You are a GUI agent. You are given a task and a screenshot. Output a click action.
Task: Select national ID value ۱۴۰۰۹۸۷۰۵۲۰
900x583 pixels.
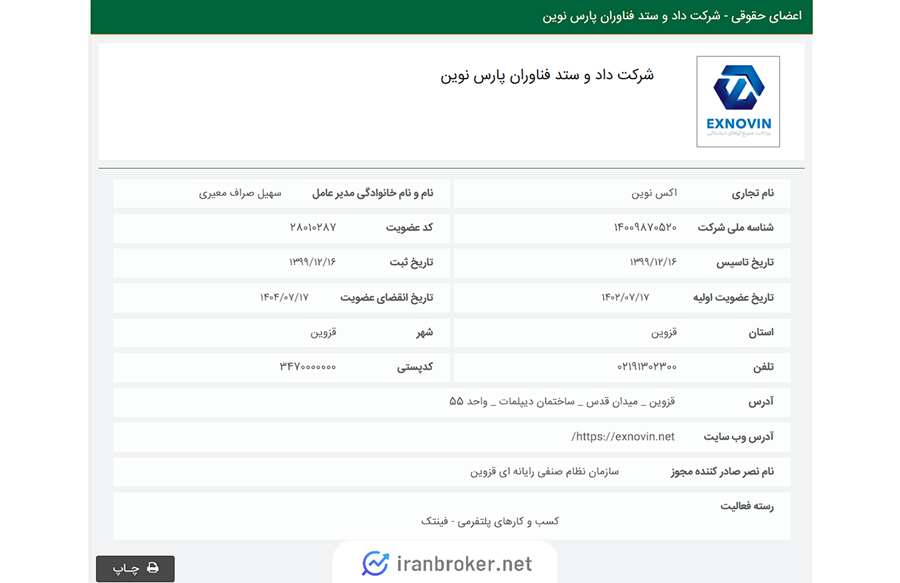645,228
